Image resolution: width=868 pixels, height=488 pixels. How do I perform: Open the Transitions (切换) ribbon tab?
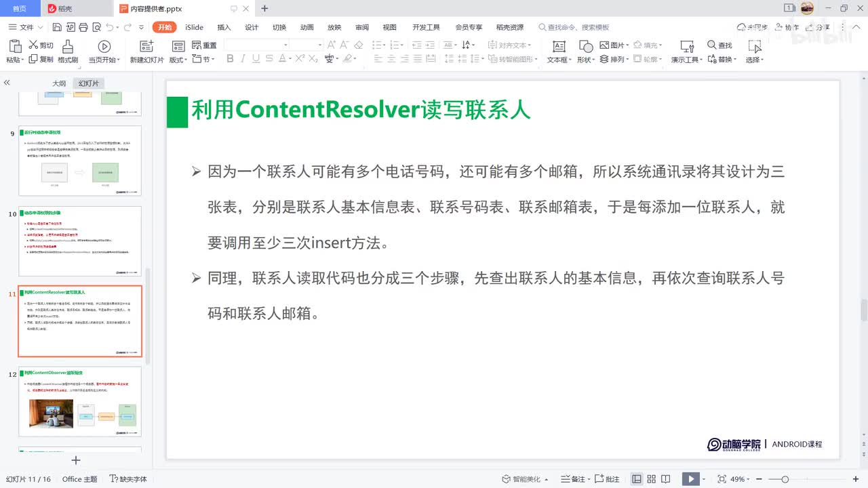[279, 27]
